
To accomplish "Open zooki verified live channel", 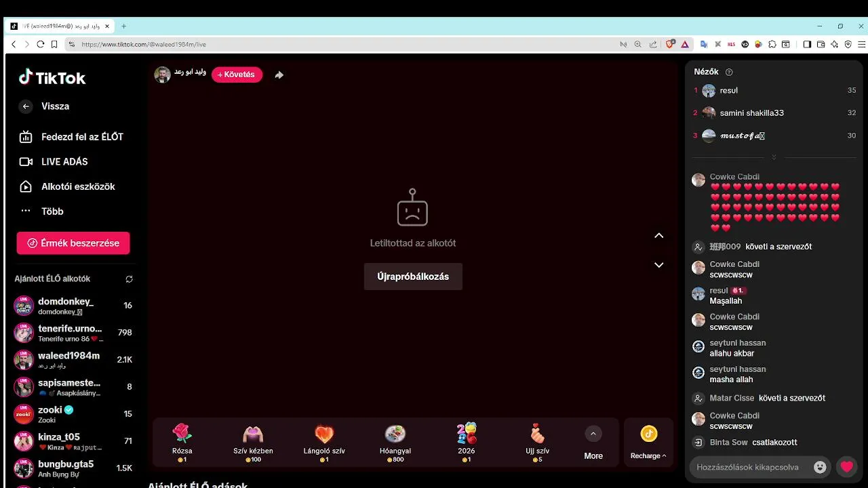I will [x=73, y=414].
